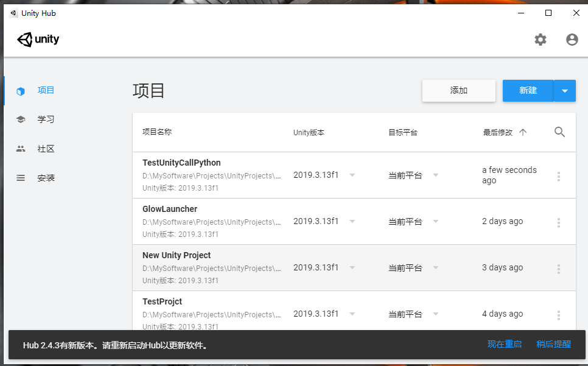
Task: Sort by the 最后修改 column header
Action: click(x=498, y=132)
